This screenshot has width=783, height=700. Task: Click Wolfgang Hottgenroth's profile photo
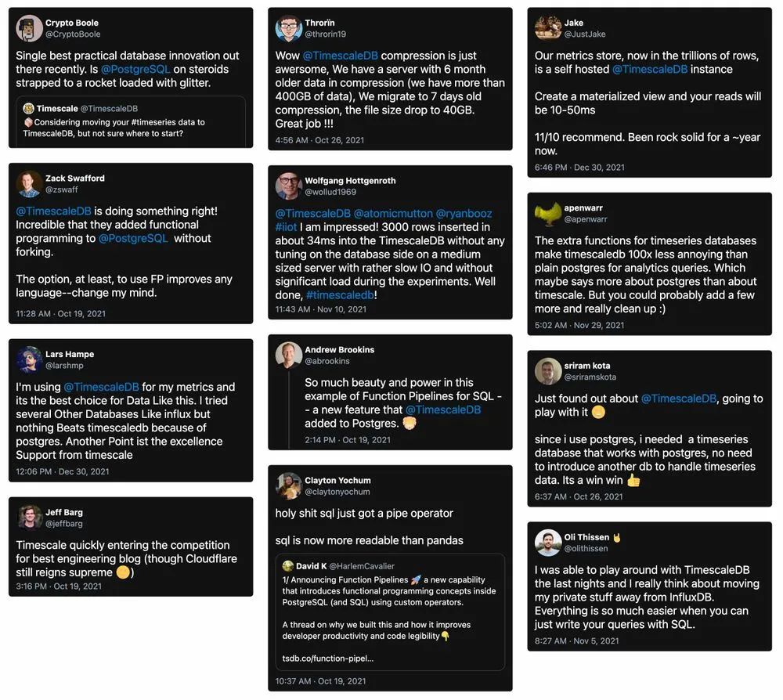[x=289, y=186]
